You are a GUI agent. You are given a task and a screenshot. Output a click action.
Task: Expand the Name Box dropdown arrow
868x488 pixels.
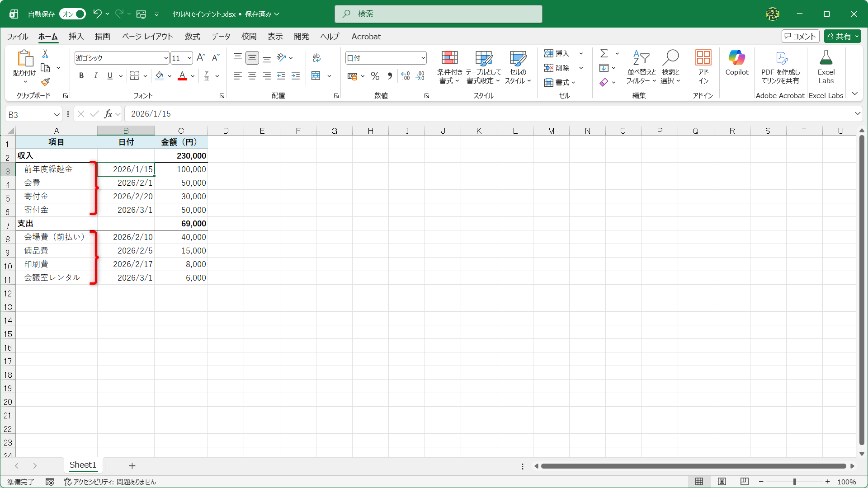pos(57,114)
